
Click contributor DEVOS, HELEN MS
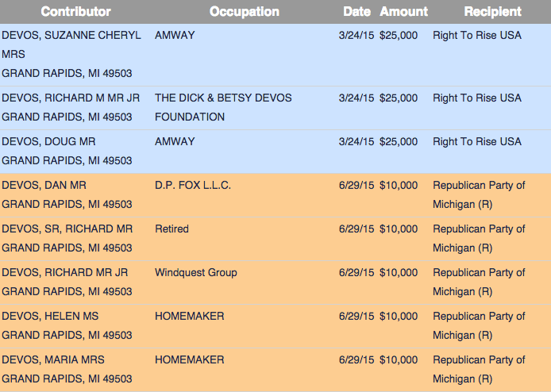coord(52,317)
